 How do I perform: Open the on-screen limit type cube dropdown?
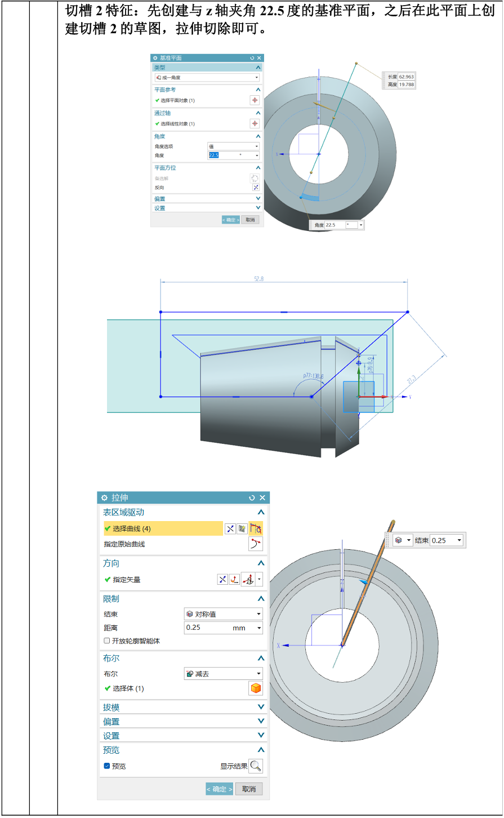[403, 540]
